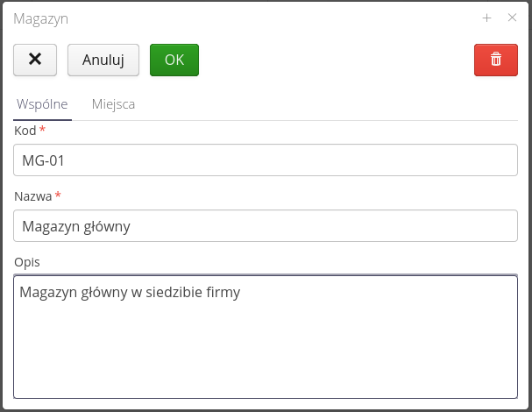Click the red asterisk beside Kod
Screen dimensions: 532x412
(x=42, y=130)
